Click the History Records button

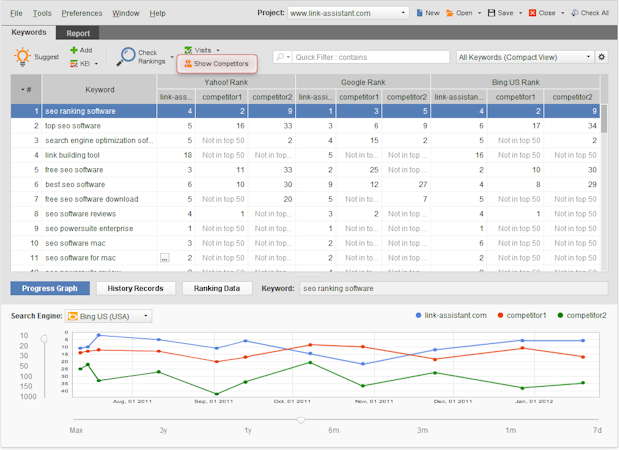point(135,289)
